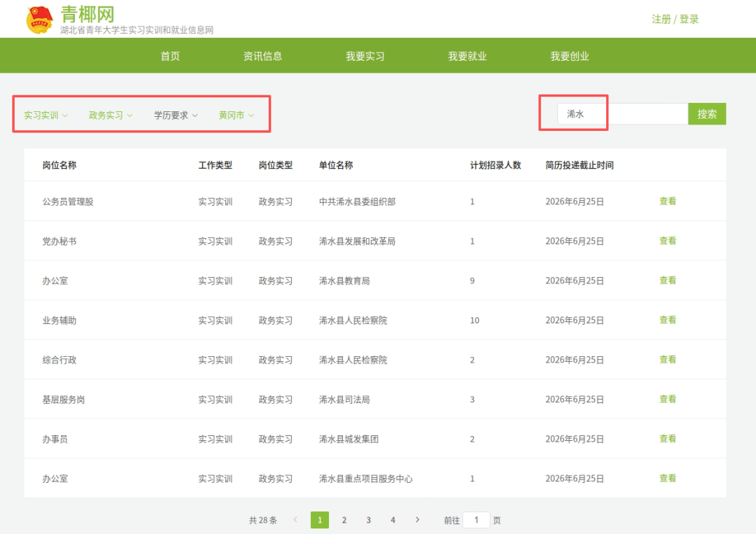The image size is (756, 534).
Task: Click the 单位名称 column header
Action: point(336,165)
